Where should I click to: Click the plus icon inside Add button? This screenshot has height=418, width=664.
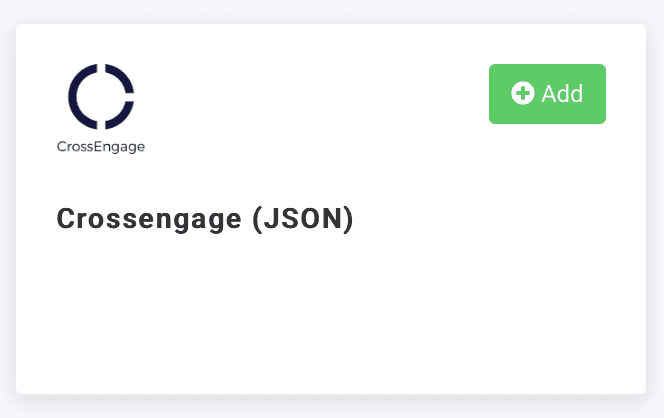click(x=522, y=93)
